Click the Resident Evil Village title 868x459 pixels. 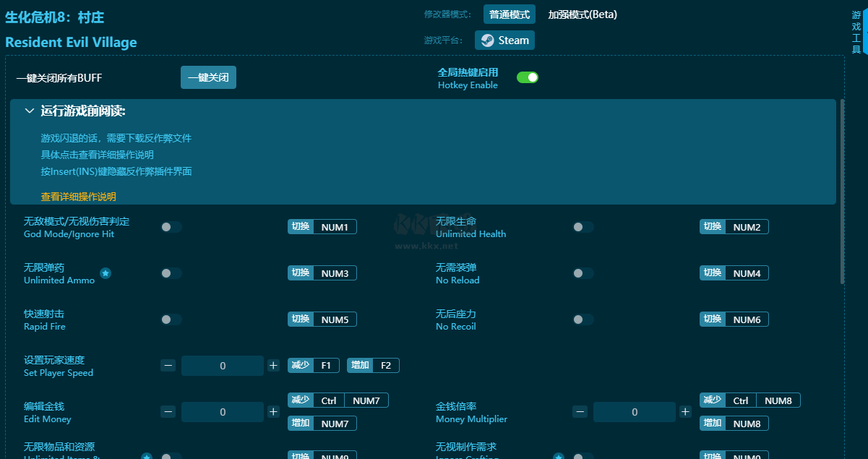point(71,42)
